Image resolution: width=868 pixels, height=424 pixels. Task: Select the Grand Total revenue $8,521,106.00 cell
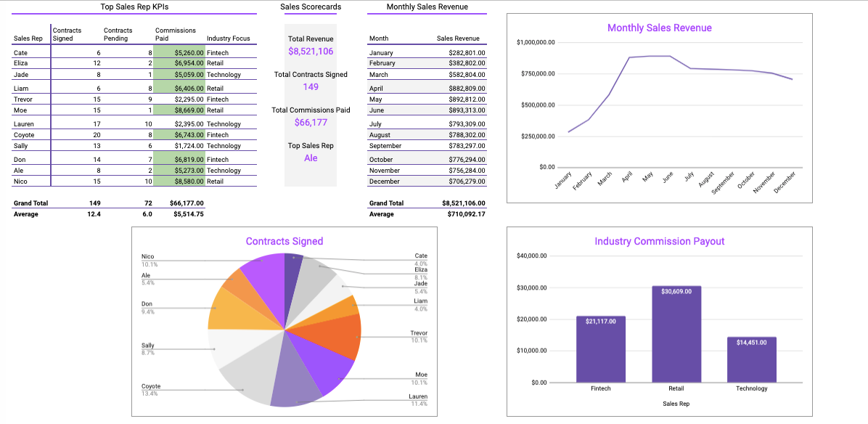click(463, 203)
